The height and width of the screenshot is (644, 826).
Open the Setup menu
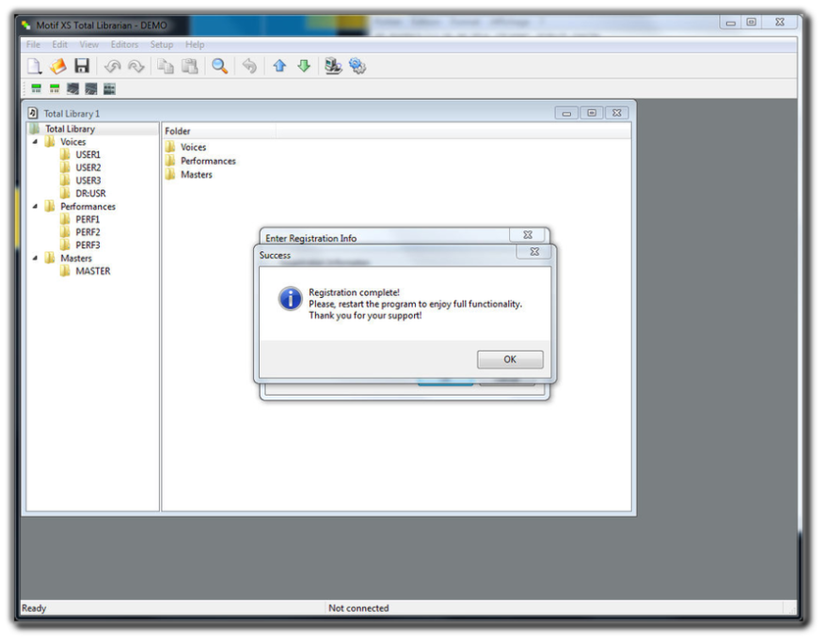pyautogui.click(x=162, y=45)
